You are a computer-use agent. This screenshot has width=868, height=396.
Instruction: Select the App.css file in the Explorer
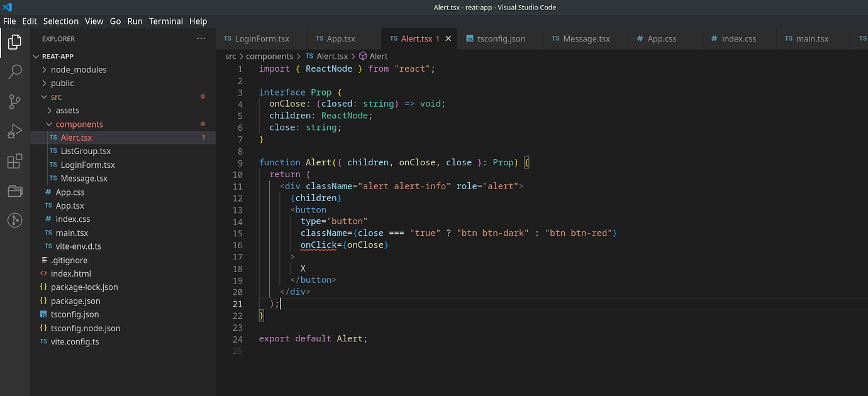click(70, 192)
